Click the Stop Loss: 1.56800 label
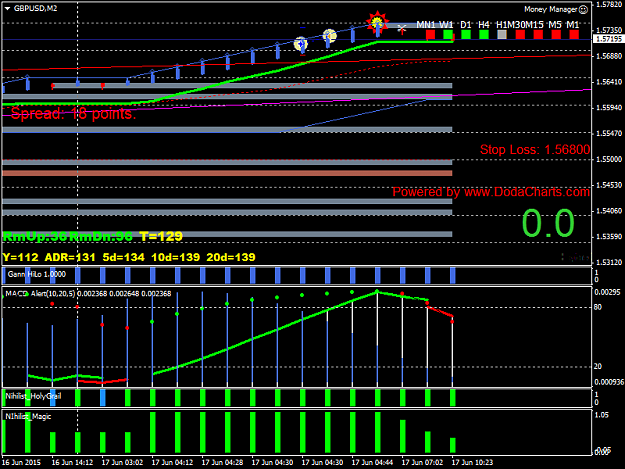 tap(535, 150)
